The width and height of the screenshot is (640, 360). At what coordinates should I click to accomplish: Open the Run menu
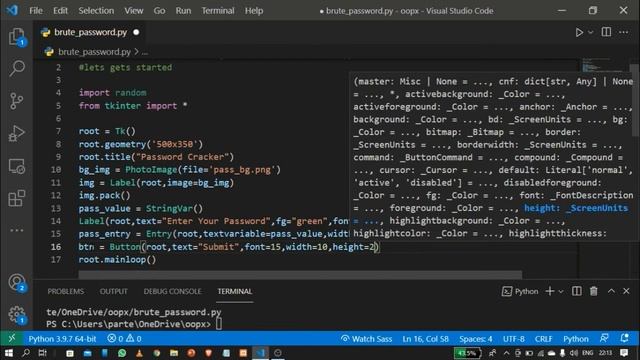(183, 11)
